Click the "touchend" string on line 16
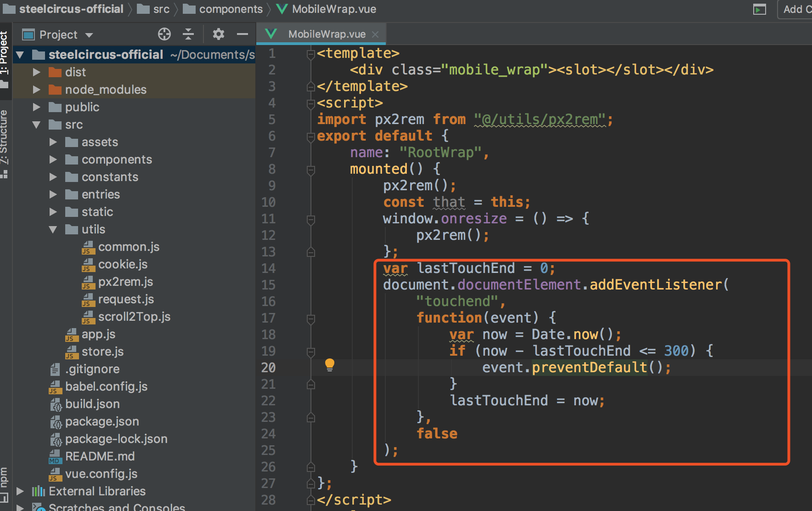This screenshot has width=812, height=511. tap(457, 301)
